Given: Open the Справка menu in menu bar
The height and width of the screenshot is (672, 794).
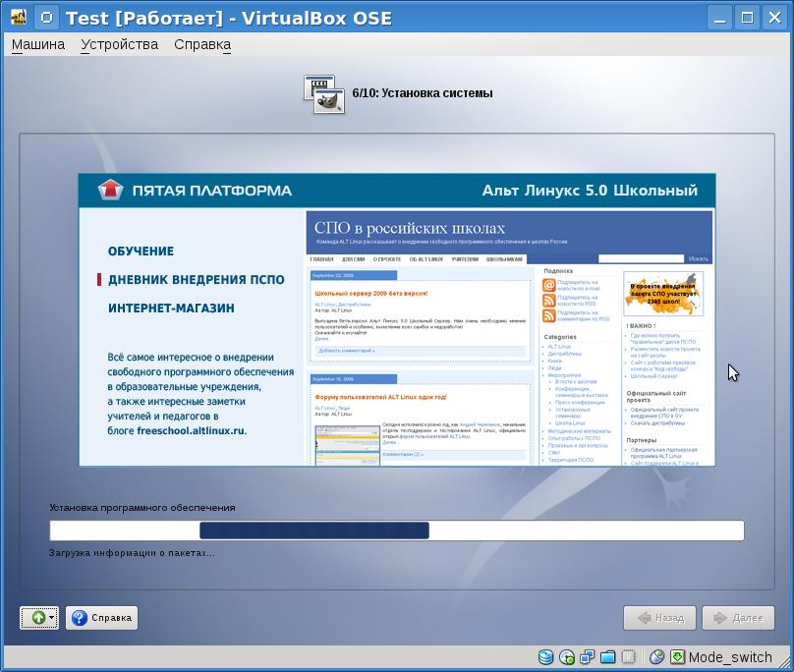Looking at the screenshot, I should (x=202, y=44).
